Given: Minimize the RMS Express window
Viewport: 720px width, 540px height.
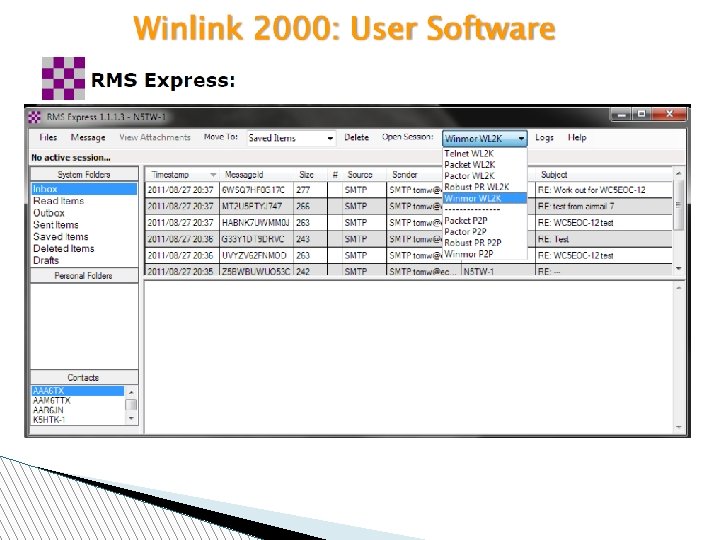Looking at the screenshot, I should point(622,114).
